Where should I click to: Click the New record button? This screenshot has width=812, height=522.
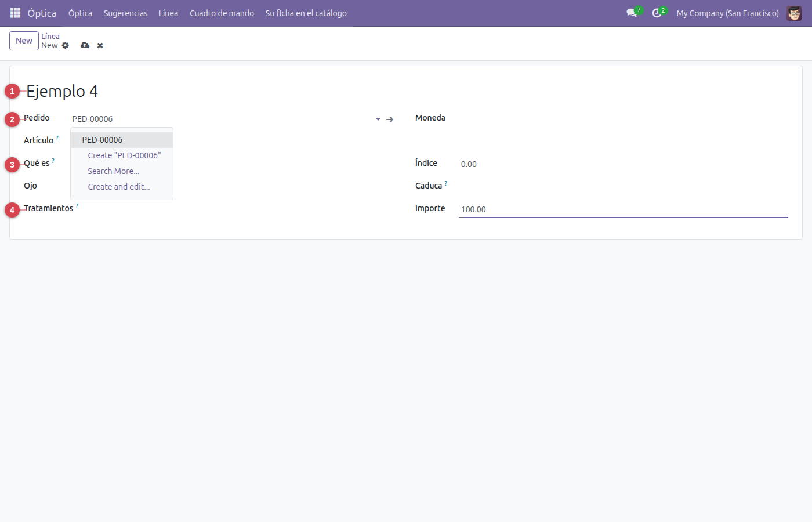coord(24,41)
